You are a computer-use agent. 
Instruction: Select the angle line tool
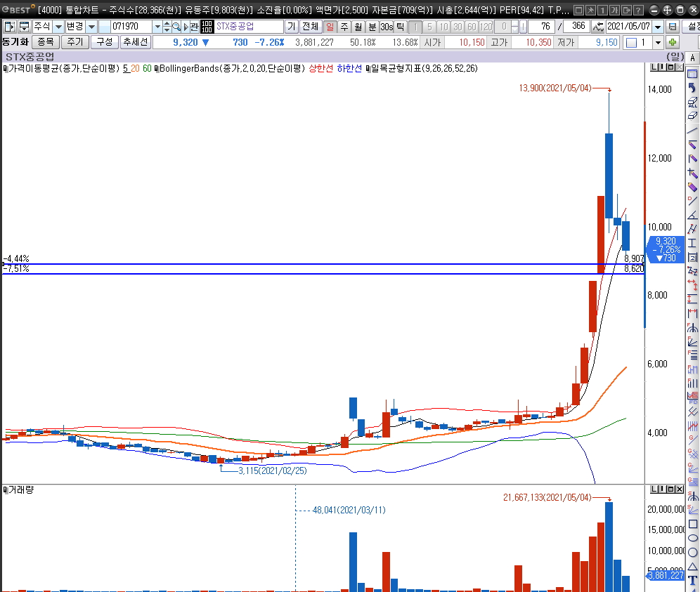click(692, 216)
